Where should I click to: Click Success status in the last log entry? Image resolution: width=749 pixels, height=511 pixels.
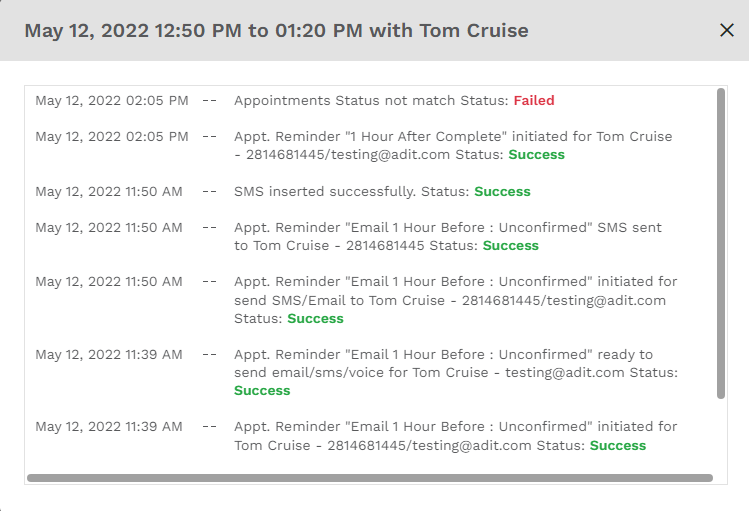point(618,446)
